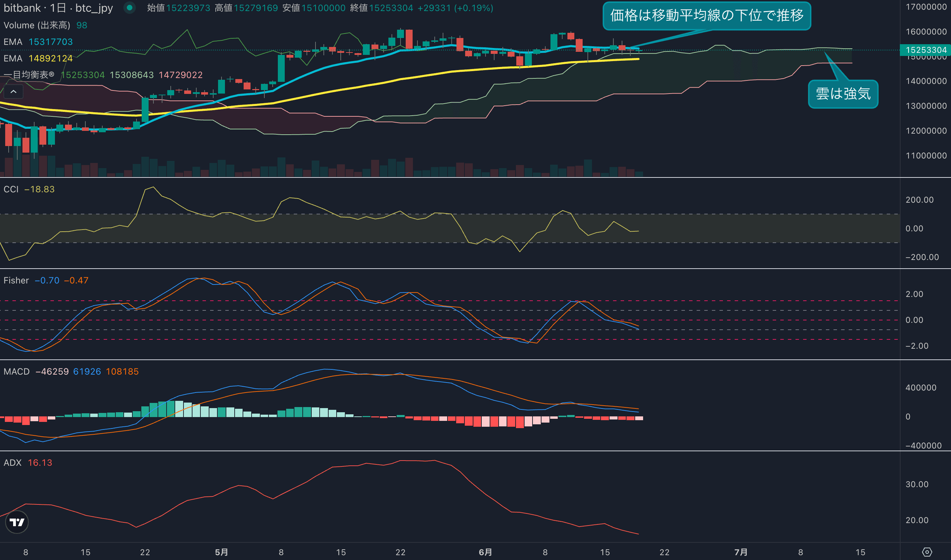Image resolution: width=951 pixels, height=560 pixels.
Task: Select the Volume (出来高) indicator legend
Action: pos(37,25)
